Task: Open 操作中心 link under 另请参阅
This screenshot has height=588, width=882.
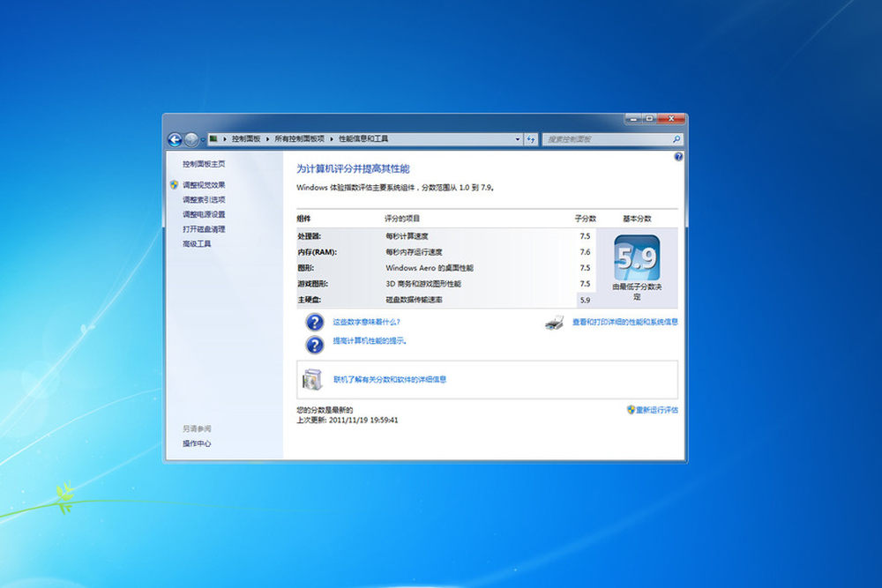Action: click(x=197, y=443)
